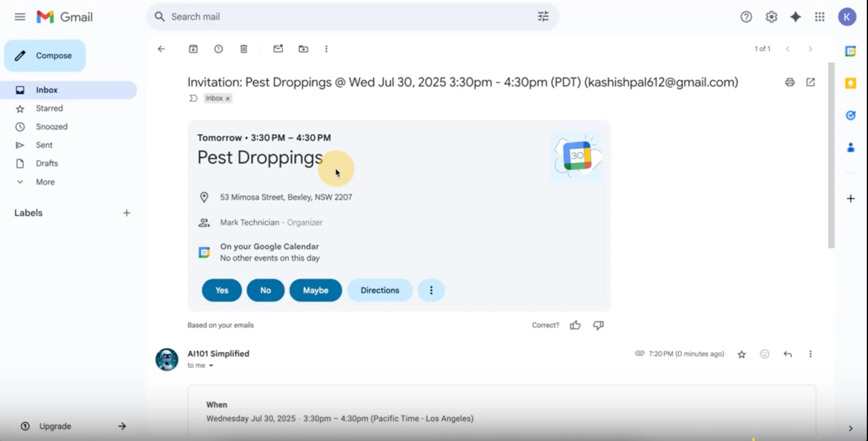
Task: Open the Google apps grid
Action: (x=819, y=17)
